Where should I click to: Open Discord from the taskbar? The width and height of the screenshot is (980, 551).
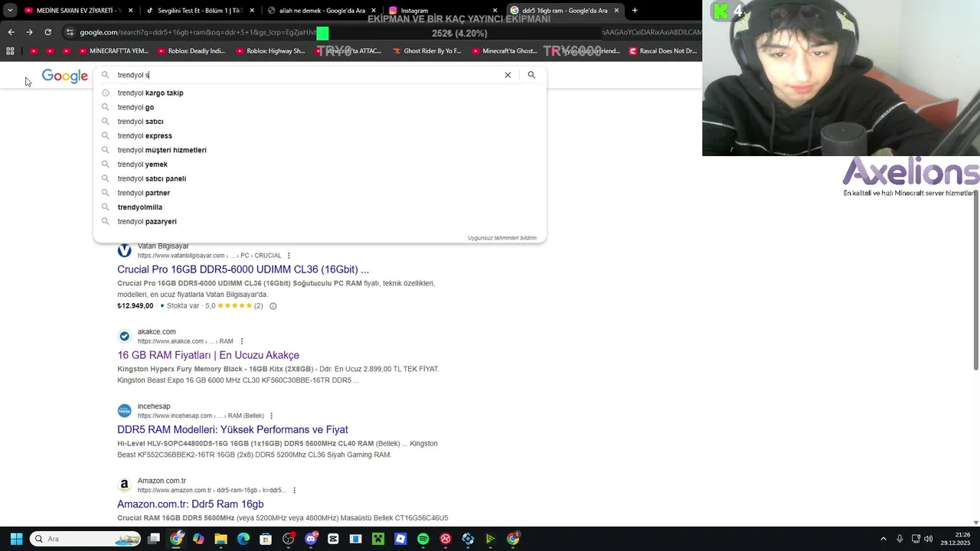tap(311, 539)
